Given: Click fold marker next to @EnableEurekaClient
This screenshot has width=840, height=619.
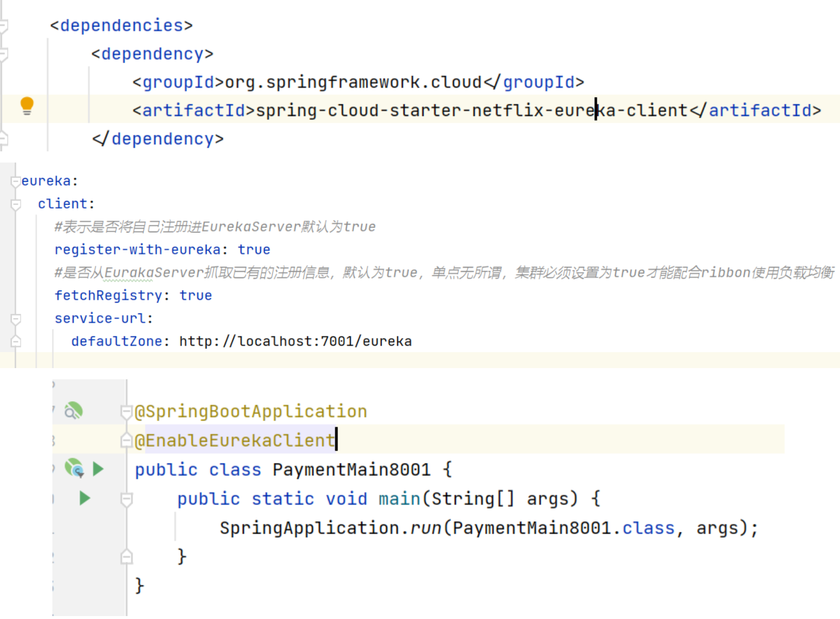Looking at the screenshot, I should click(x=126, y=440).
